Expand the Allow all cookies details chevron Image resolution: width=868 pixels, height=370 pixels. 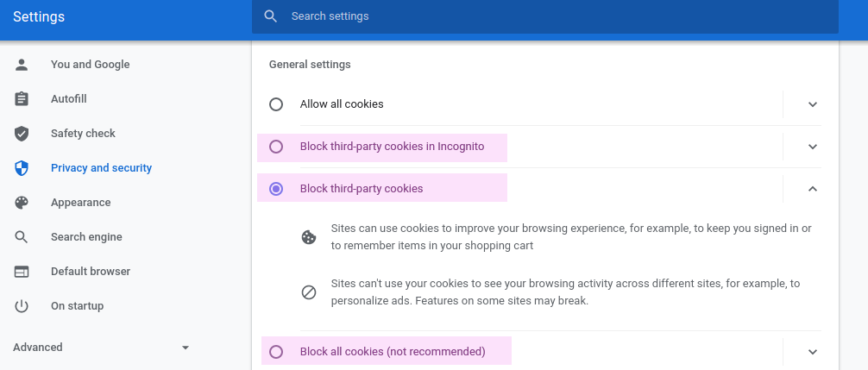pyautogui.click(x=812, y=104)
